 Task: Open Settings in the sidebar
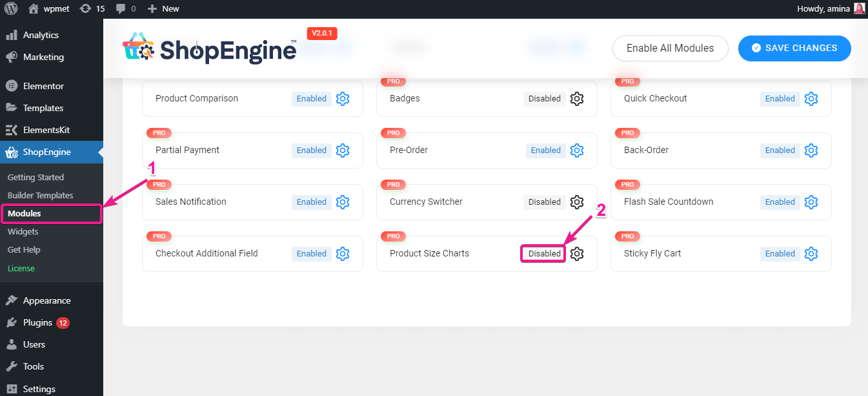pyautogui.click(x=52, y=388)
